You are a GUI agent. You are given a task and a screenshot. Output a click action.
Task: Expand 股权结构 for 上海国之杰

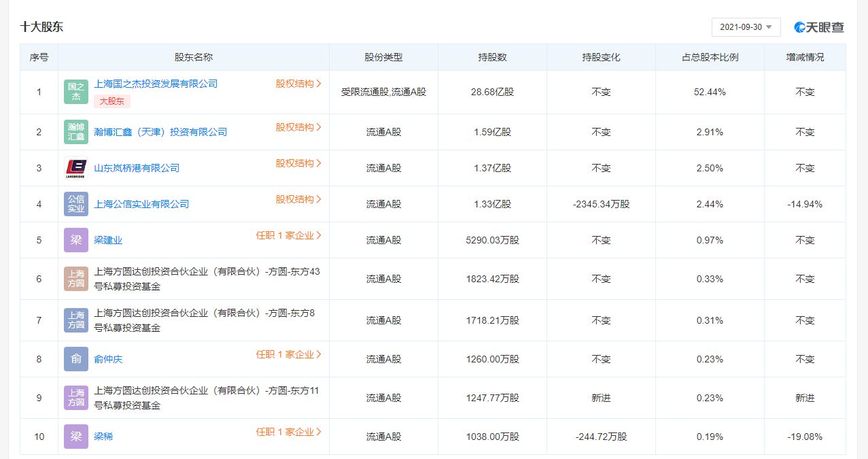(x=298, y=84)
